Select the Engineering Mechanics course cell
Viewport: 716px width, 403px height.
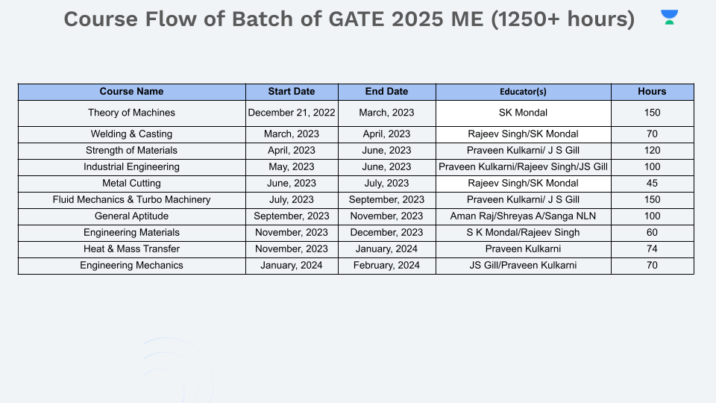[131, 265]
